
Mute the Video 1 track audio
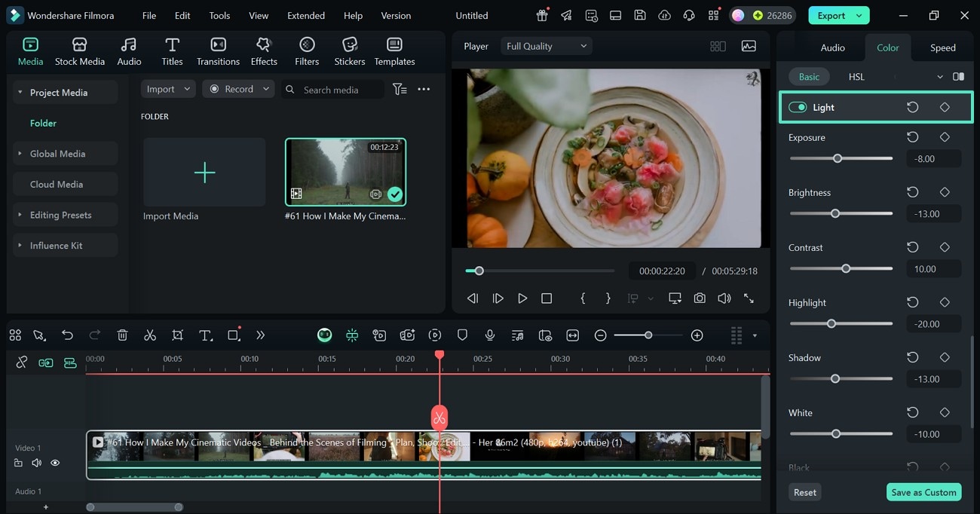pyautogui.click(x=36, y=463)
